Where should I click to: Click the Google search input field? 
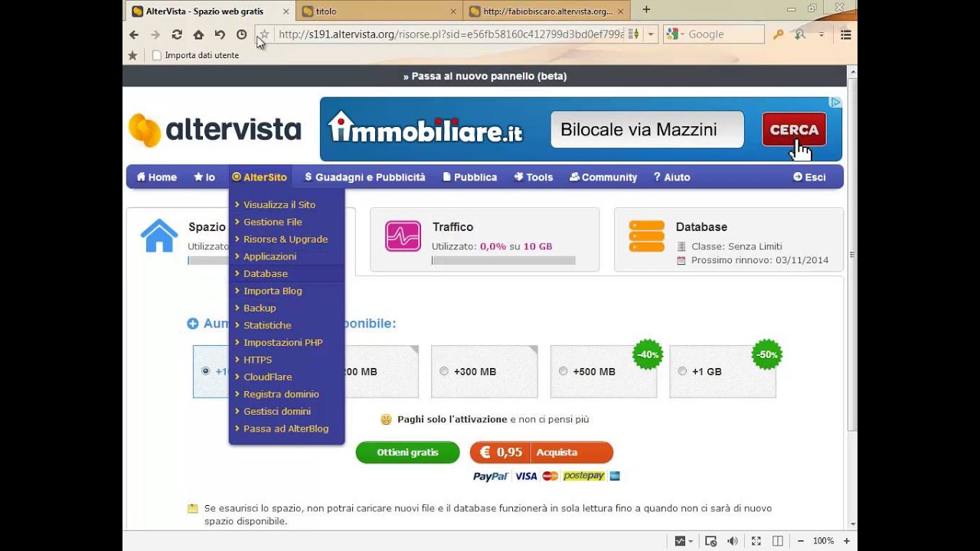(724, 34)
